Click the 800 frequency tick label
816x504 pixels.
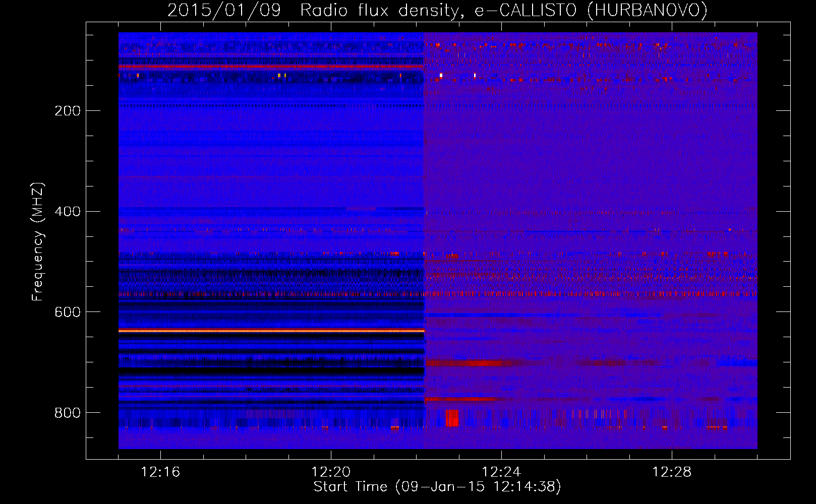pyautogui.click(x=68, y=413)
